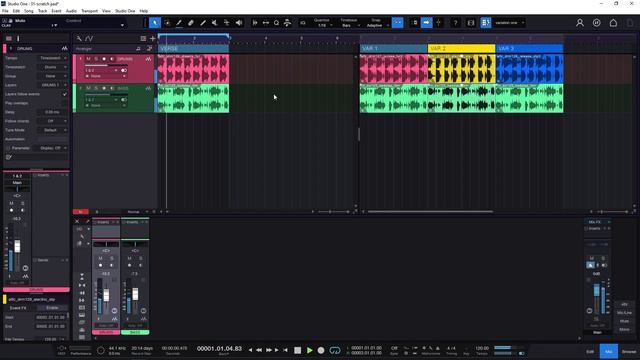Select the Listen speaker tool
640x360 pixels.
239,23
